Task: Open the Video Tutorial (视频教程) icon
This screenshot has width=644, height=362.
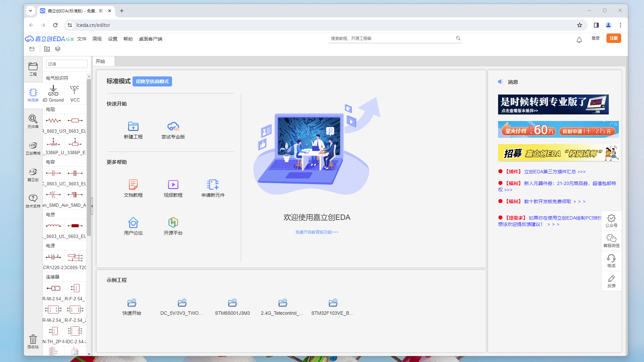Action: [173, 185]
